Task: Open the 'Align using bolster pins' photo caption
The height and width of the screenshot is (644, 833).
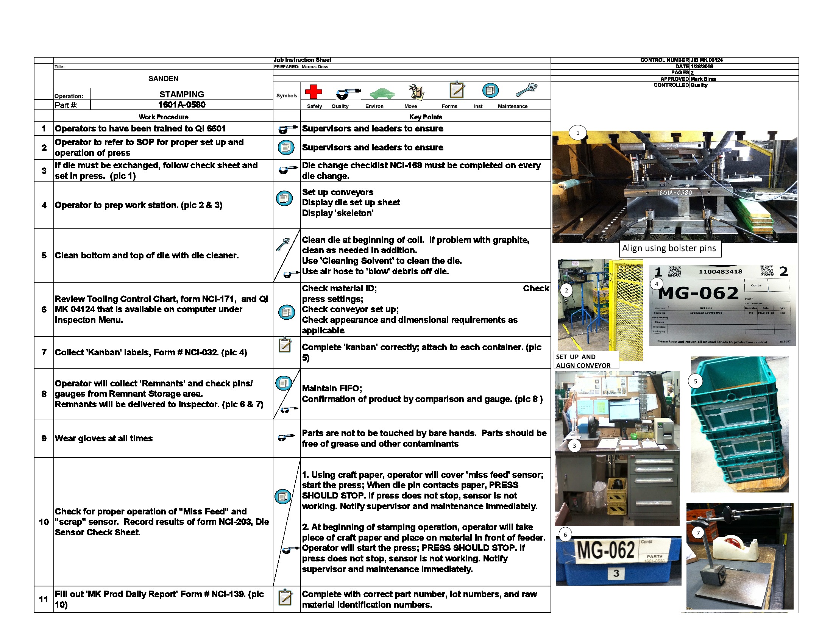Action: click(670, 248)
